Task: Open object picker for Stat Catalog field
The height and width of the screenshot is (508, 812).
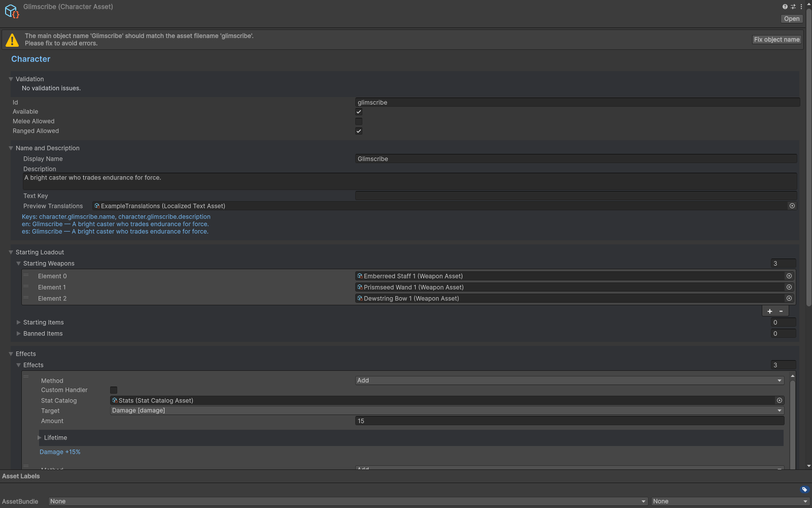Action: click(780, 400)
